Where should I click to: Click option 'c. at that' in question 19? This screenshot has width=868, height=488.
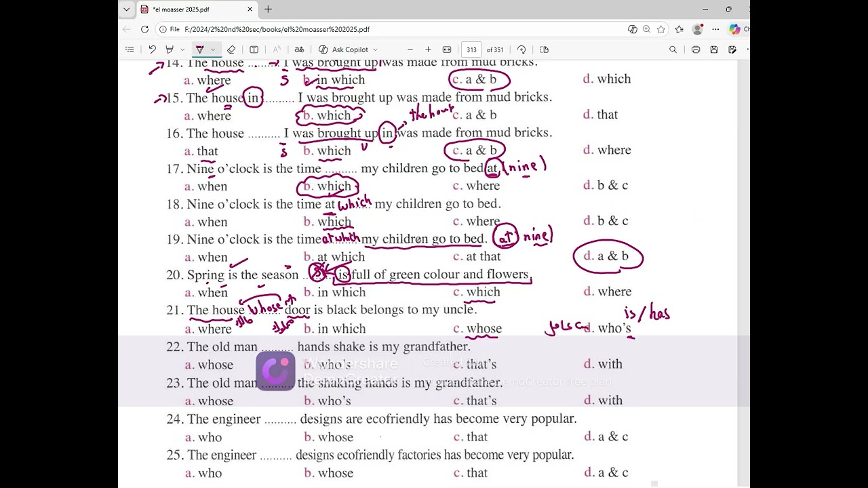click(x=477, y=257)
